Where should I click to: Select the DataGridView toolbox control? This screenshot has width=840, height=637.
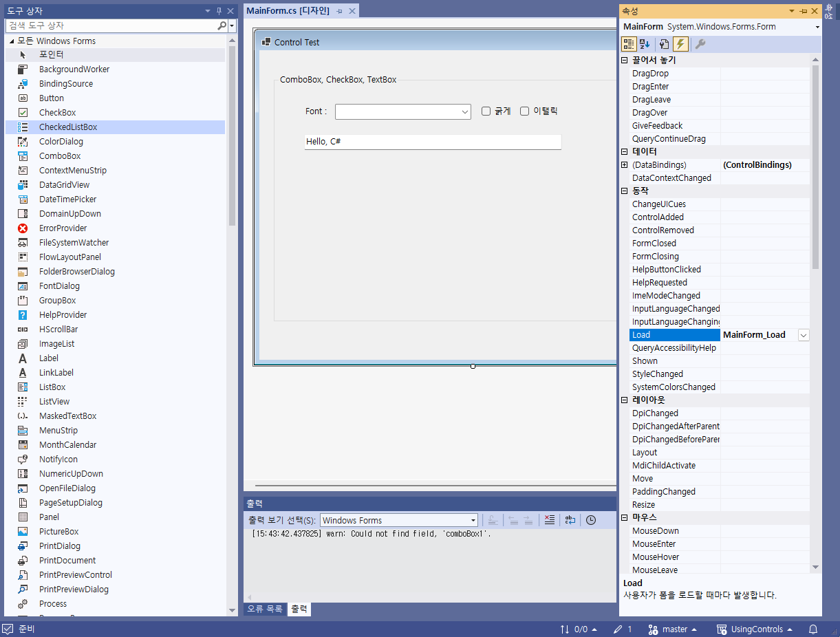(x=115, y=184)
